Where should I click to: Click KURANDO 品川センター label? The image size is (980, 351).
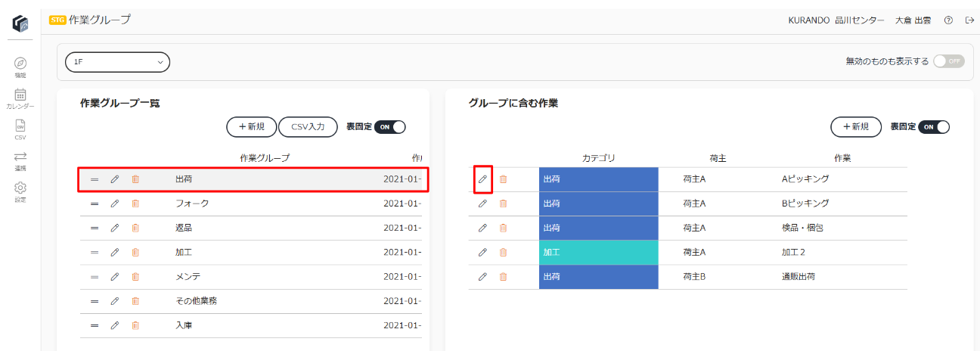click(836, 20)
